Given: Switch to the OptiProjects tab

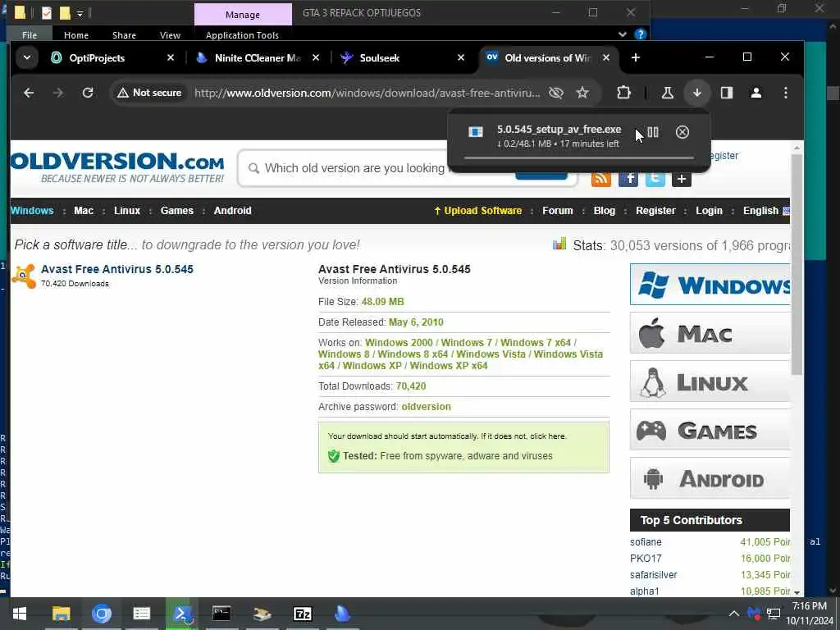Looking at the screenshot, I should [x=97, y=58].
